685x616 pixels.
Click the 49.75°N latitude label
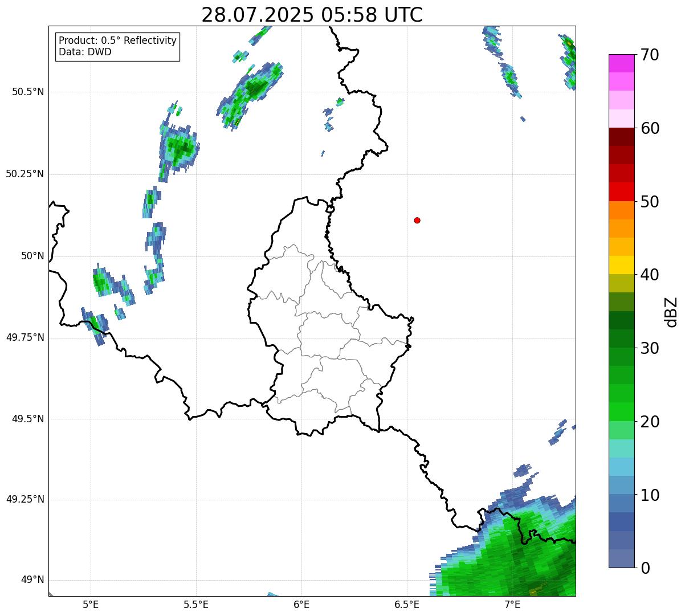[x=25, y=337]
